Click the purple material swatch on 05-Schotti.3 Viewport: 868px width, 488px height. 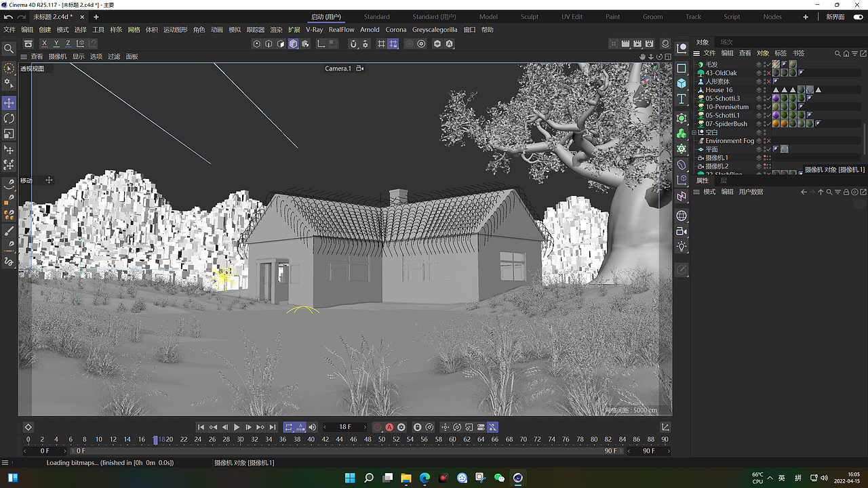pos(776,98)
